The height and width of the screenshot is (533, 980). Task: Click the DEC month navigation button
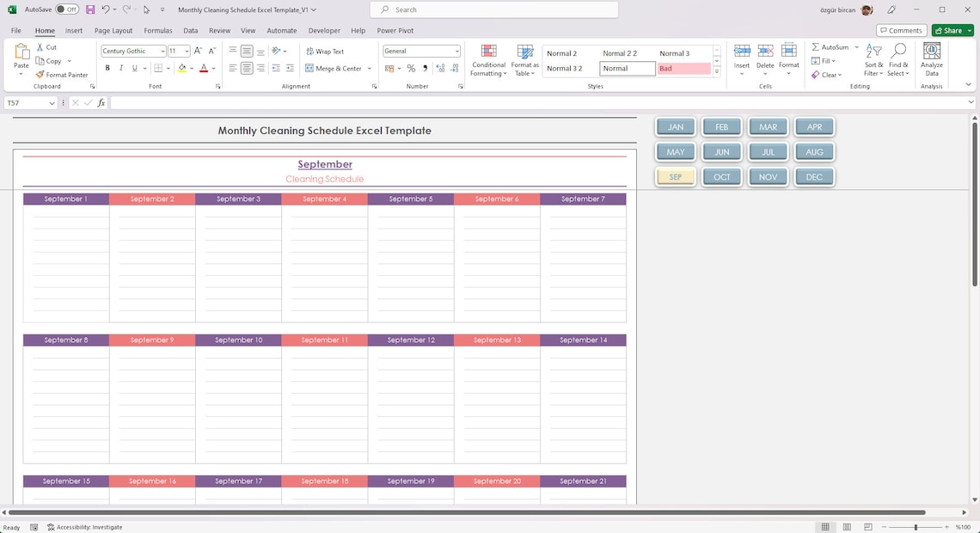click(813, 176)
